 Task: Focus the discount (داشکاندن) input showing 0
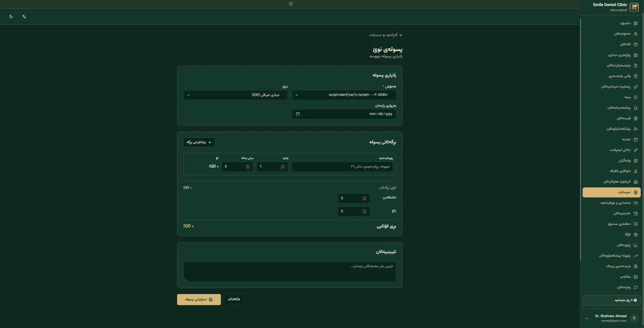(x=354, y=198)
